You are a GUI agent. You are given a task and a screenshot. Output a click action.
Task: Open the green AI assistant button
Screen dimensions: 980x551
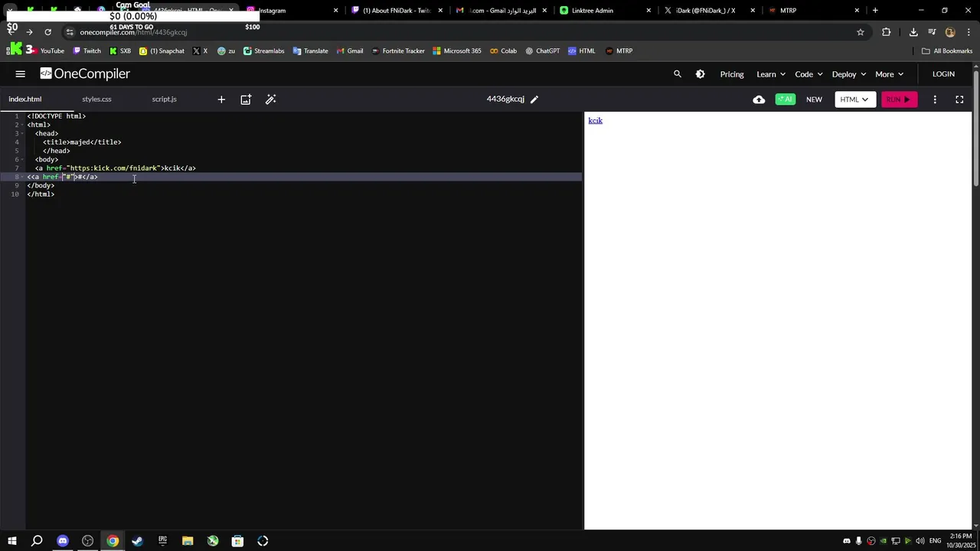pyautogui.click(x=786, y=99)
